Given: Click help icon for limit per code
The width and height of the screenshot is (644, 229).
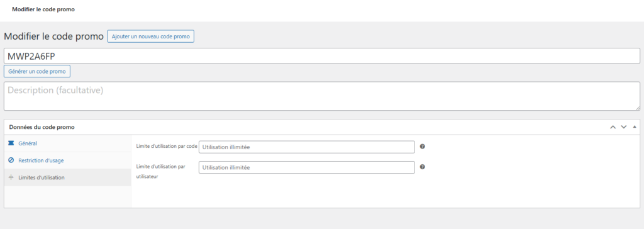Looking at the screenshot, I should coord(422,147).
